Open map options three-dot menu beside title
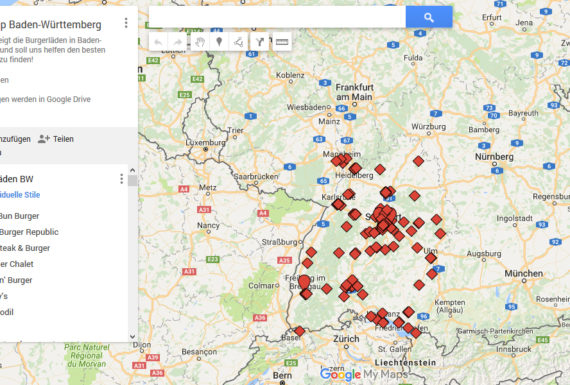Image resolution: width=570 pixels, height=385 pixels. coord(126,23)
